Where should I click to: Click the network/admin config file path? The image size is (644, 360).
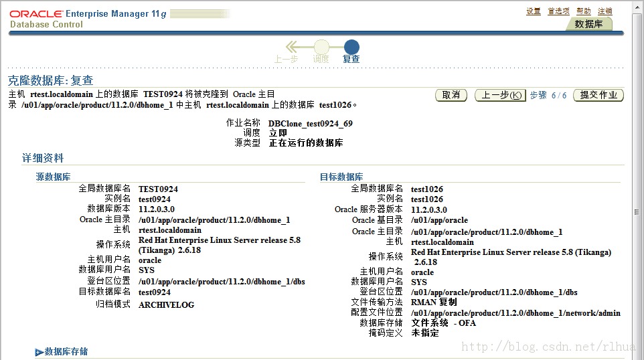[515, 313]
